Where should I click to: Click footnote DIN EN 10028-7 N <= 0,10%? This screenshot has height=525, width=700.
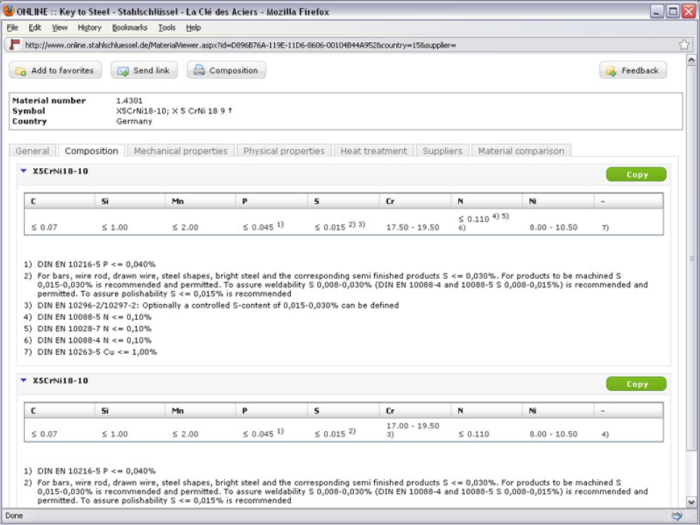pos(94,329)
